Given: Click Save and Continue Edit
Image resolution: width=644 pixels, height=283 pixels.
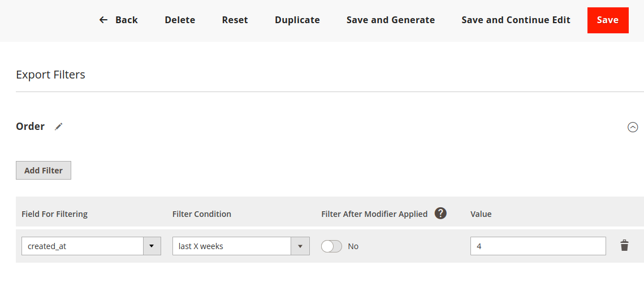Looking at the screenshot, I should pyautogui.click(x=516, y=20).
